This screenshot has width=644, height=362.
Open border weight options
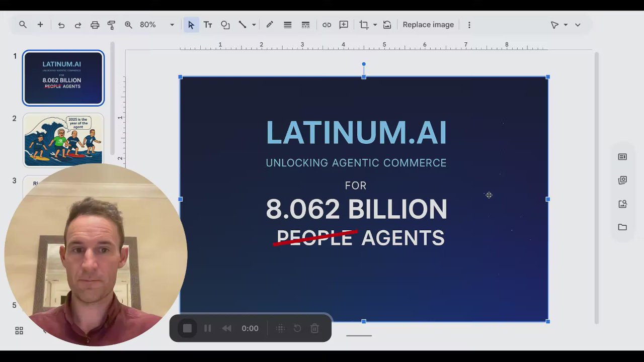pyautogui.click(x=288, y=25)
